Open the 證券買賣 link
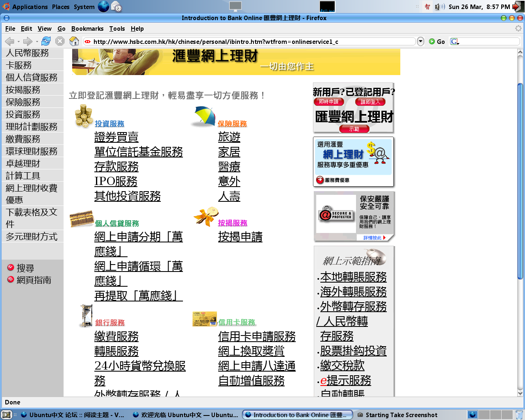 [x=116, y=137]
